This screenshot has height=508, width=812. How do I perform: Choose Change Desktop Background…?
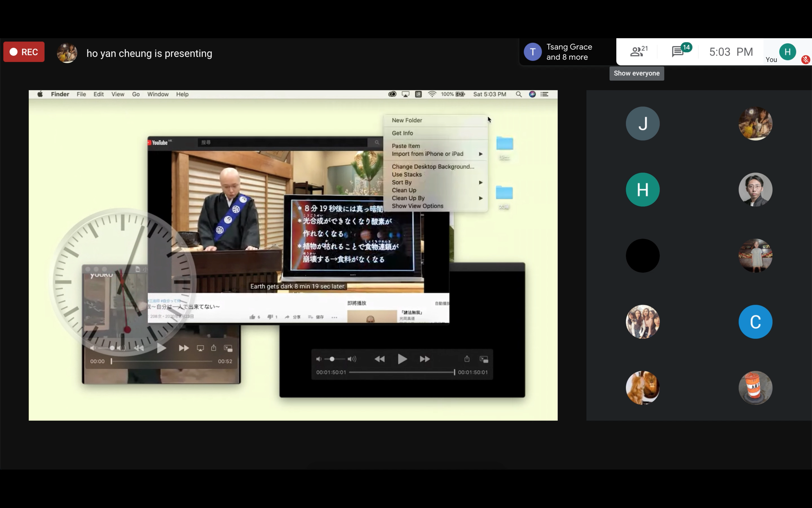[435, 167]
